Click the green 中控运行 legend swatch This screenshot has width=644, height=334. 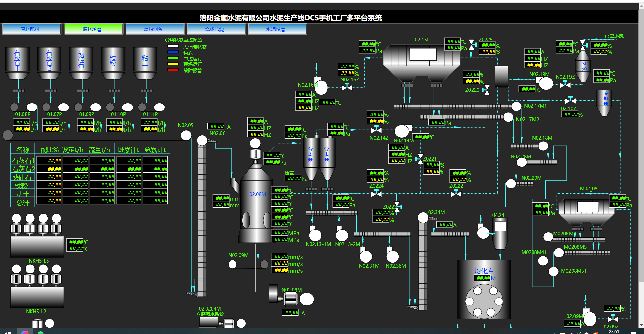point(173,58)
